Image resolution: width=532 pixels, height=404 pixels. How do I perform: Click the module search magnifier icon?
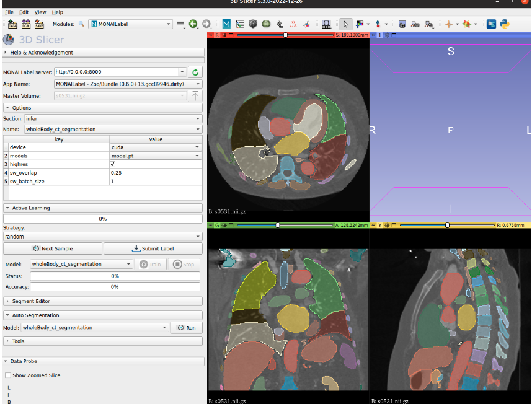click(81, 24)
